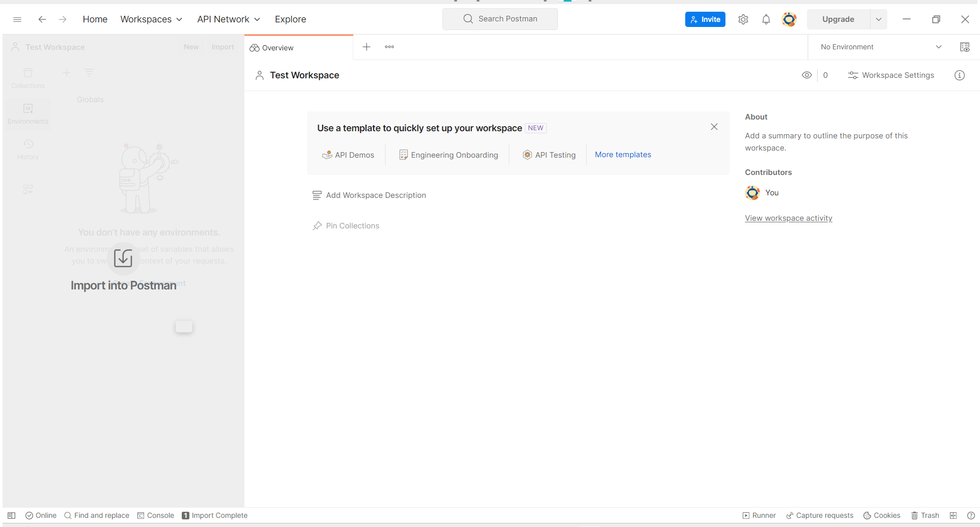980x527 pixels.
Task: Choose the API Testing template
Action: click(549, 155)
